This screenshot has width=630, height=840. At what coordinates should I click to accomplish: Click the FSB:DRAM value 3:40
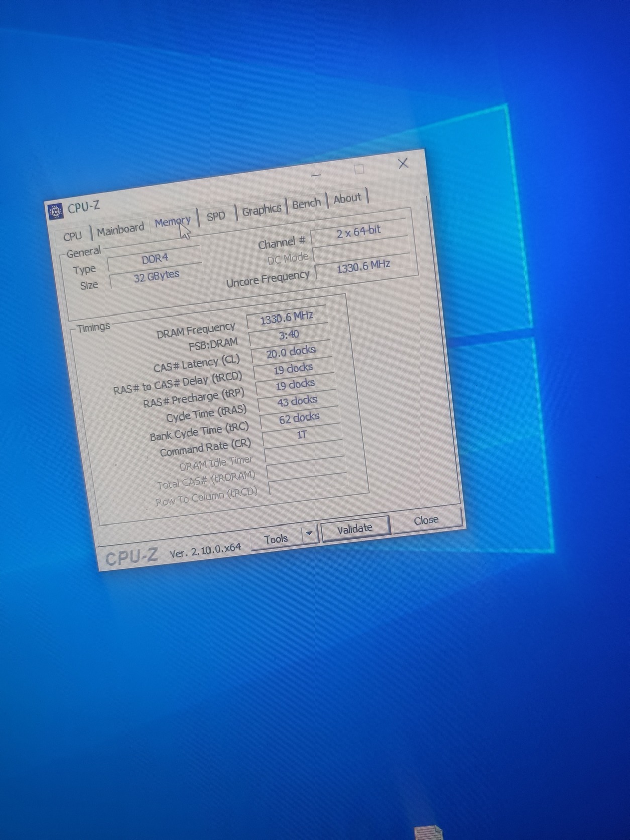click(289, 334)
